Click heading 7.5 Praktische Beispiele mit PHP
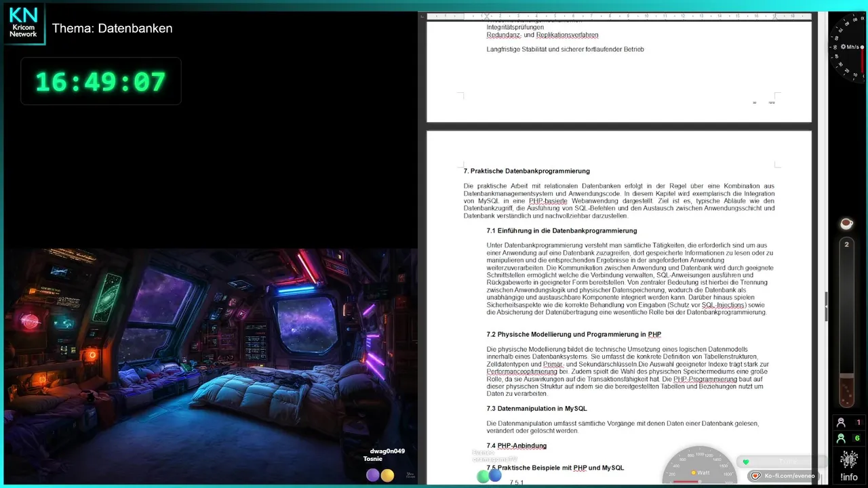This screenshot has height=488, width=868. (555, 468)
